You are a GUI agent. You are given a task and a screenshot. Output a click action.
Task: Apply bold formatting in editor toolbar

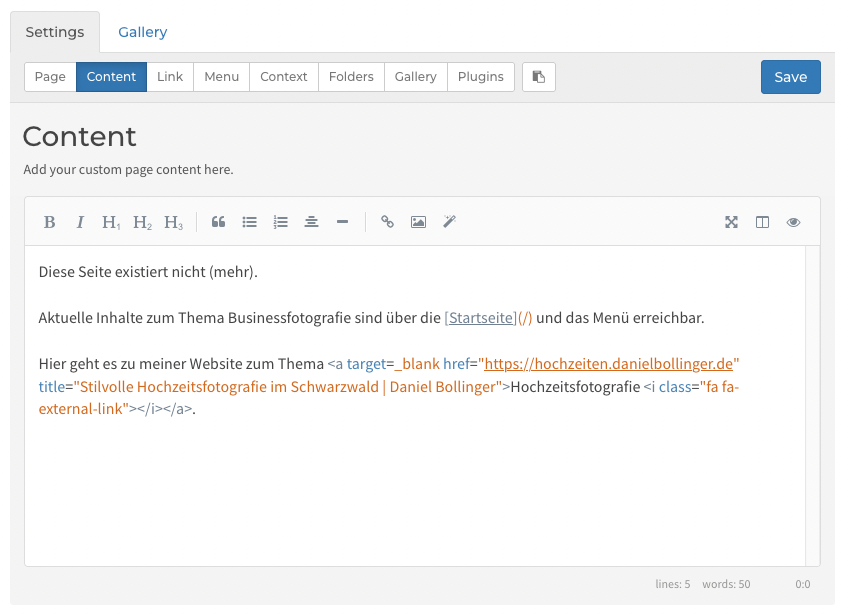49,222
